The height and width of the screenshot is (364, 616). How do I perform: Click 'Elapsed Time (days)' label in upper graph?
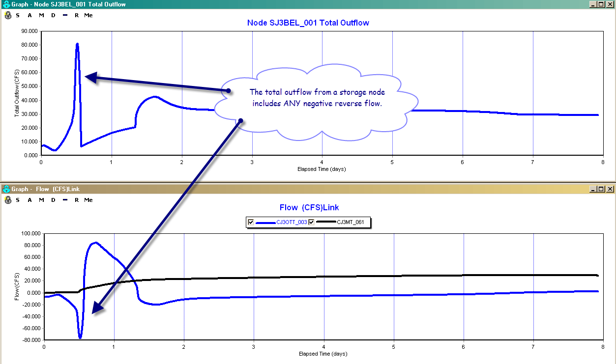point(321,168)
